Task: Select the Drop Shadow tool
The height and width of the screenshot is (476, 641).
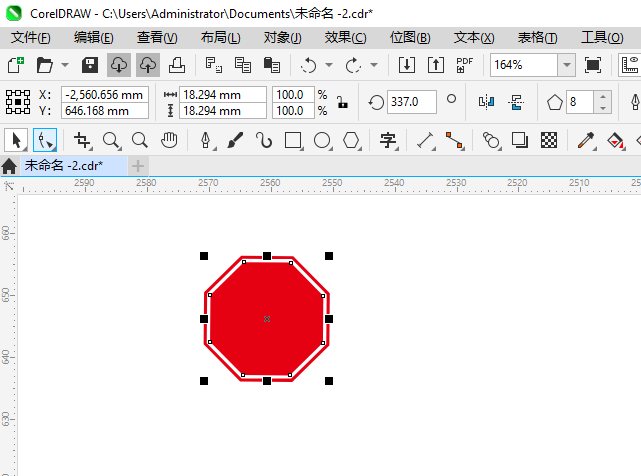Action: (520, 140)
